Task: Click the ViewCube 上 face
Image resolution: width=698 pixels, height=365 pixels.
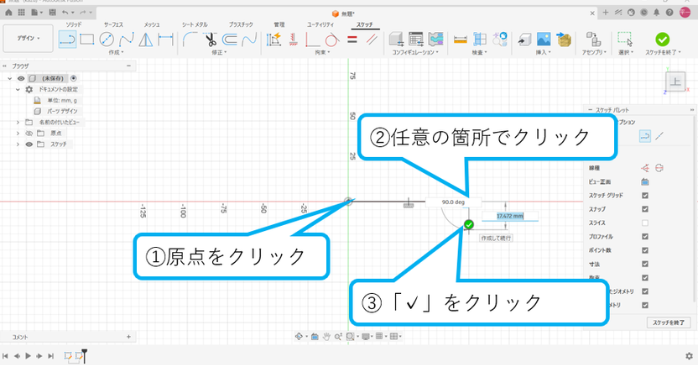Action: click(x=675, y=82)
